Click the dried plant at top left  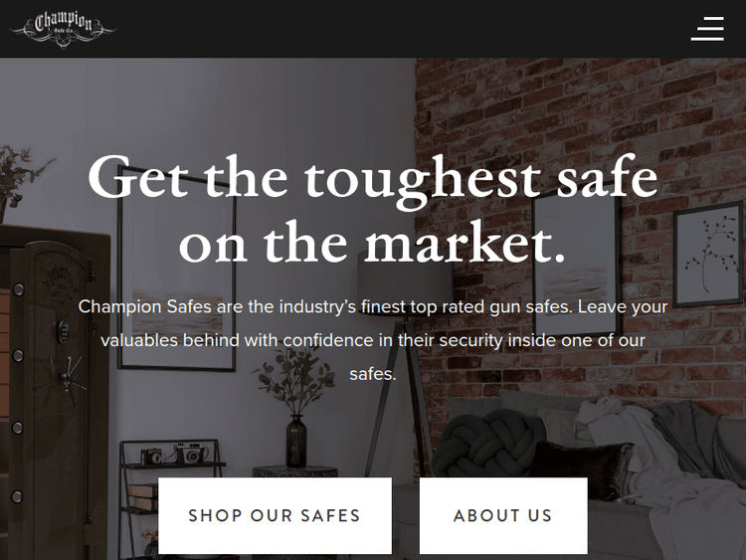tap(19, 176)
